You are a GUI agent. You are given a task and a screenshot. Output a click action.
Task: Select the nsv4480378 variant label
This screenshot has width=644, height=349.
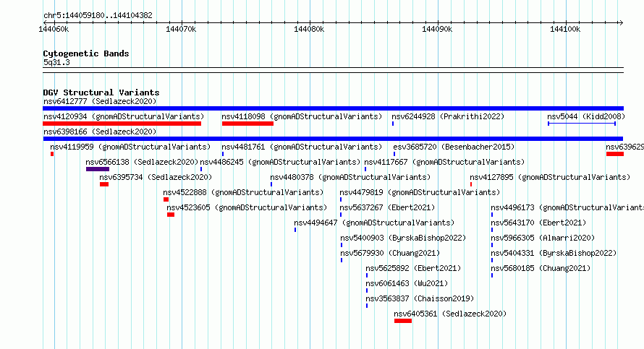pos(350,177)
